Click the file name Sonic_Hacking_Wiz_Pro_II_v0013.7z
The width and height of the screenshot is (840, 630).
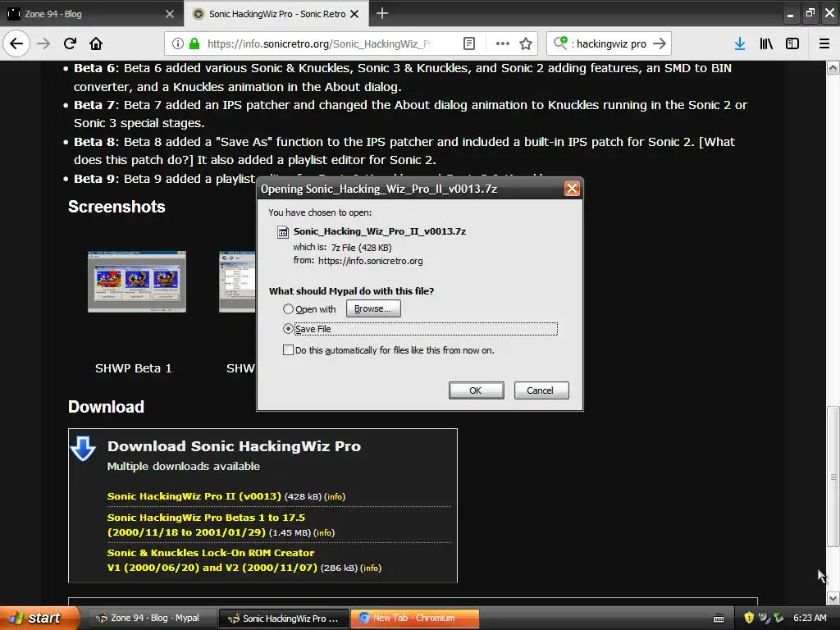(379, 231)
